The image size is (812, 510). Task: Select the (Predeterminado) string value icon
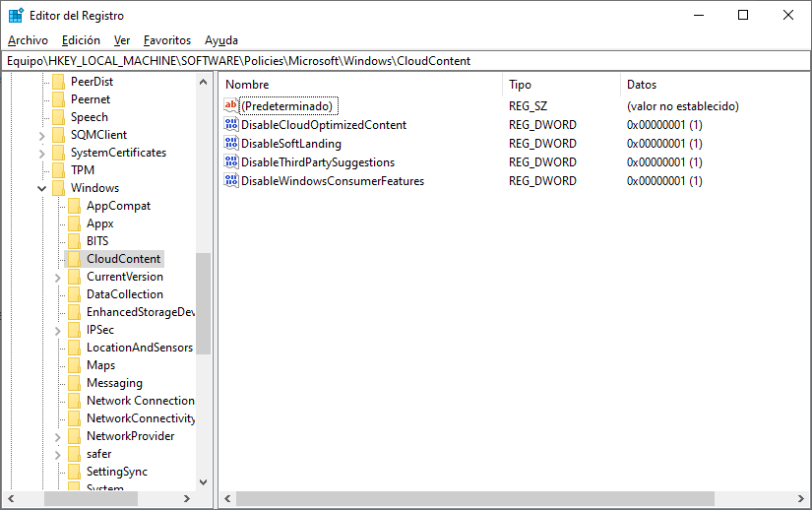[x=231, y=106]
